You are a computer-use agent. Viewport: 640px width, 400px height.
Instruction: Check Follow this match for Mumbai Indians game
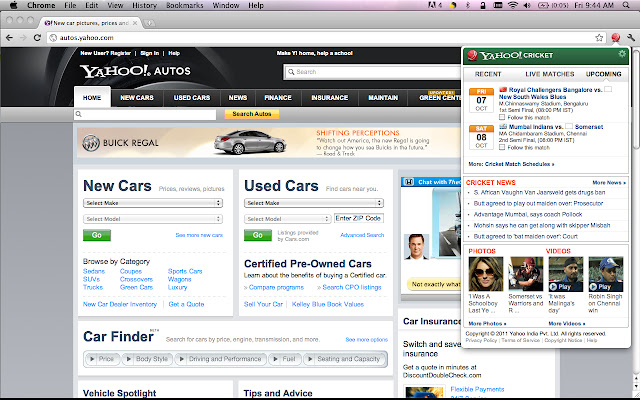coord(501,148)
